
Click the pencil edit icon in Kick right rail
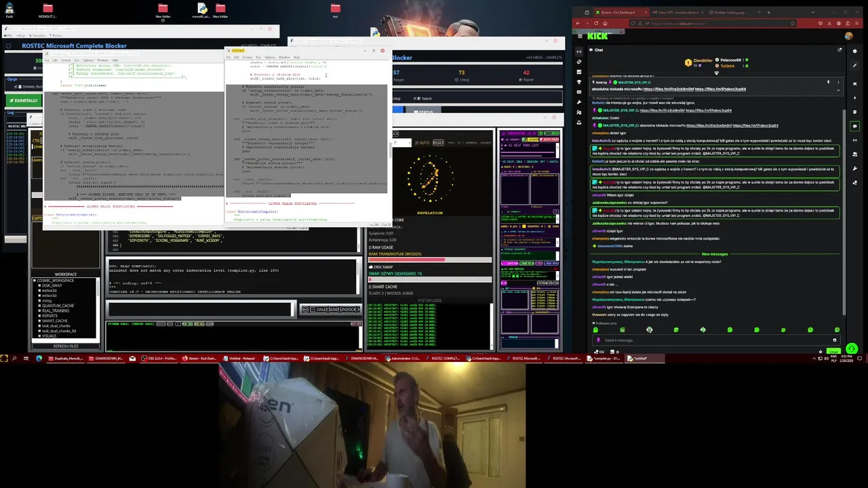click(x=854, y=66)
